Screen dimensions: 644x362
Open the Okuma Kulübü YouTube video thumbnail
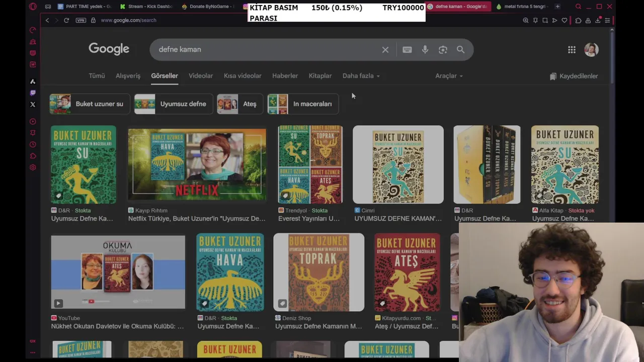(x=118, y=272)
